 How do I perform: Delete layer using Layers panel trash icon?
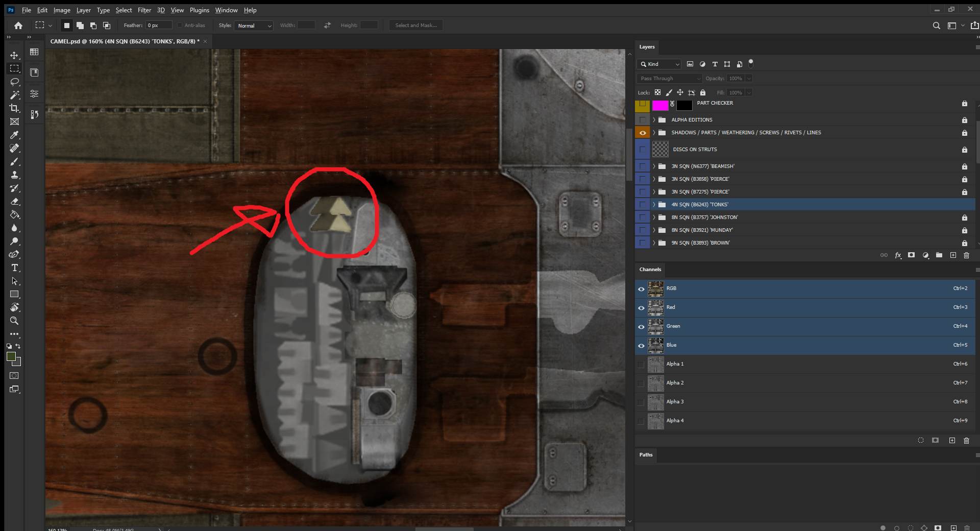tap(966, 255)
